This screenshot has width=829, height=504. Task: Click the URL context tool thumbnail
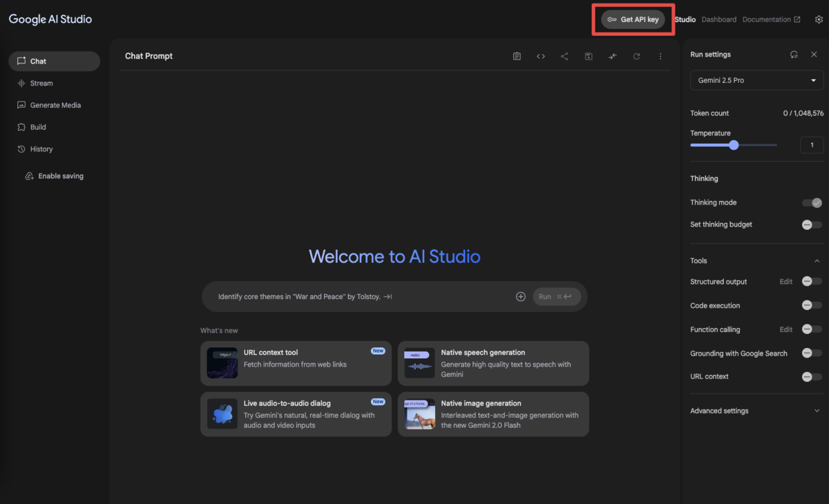(222, 363)
